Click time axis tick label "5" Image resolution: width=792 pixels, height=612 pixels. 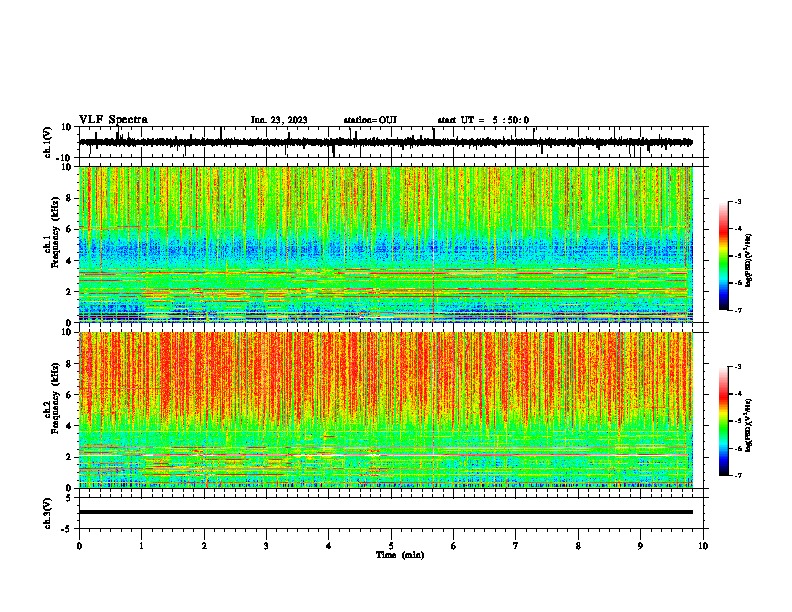tap(391, 546)
